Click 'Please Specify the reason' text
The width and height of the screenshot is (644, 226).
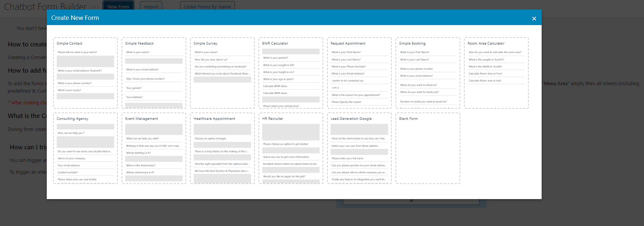coord(346,102)
